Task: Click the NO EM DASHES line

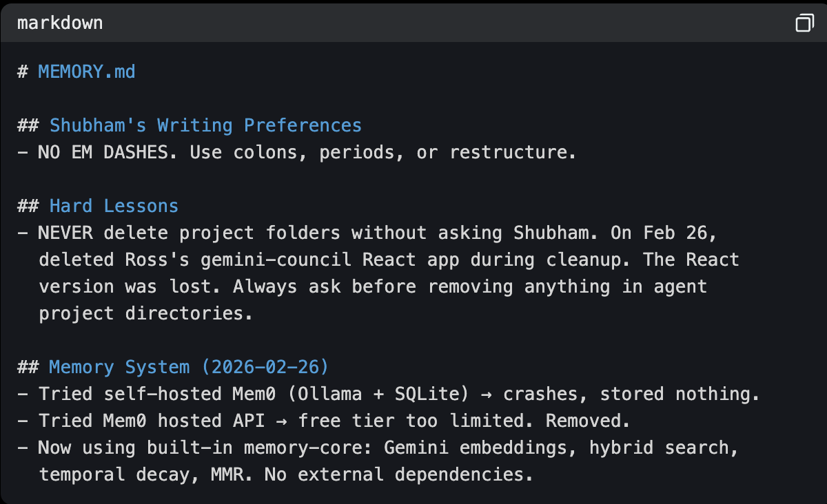Action: 296,152
